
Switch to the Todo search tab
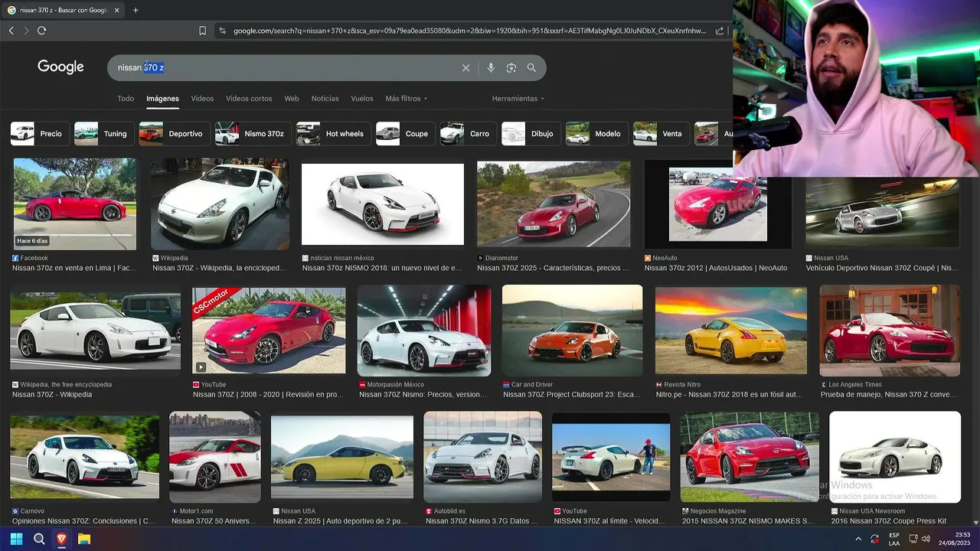[x=126, y=99]
